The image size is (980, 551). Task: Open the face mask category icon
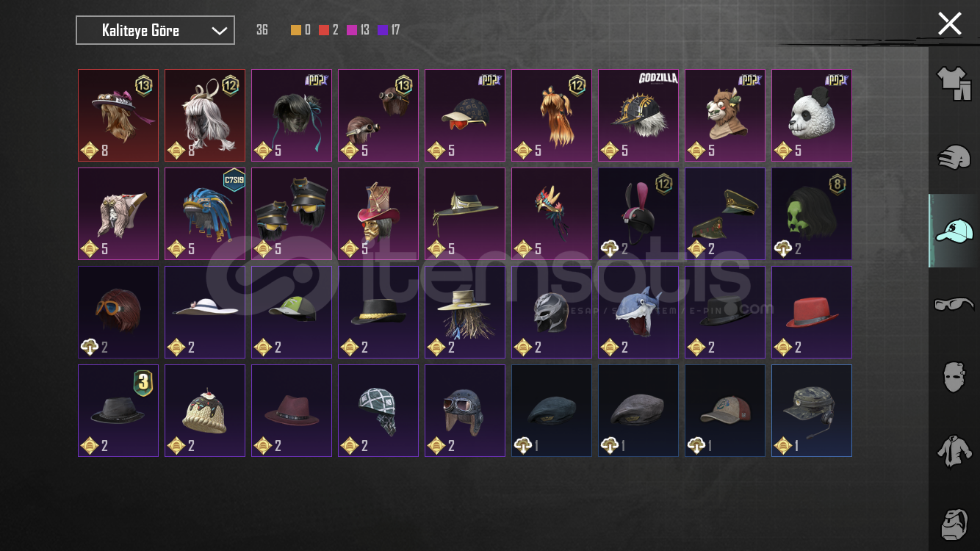pos(954,378)
